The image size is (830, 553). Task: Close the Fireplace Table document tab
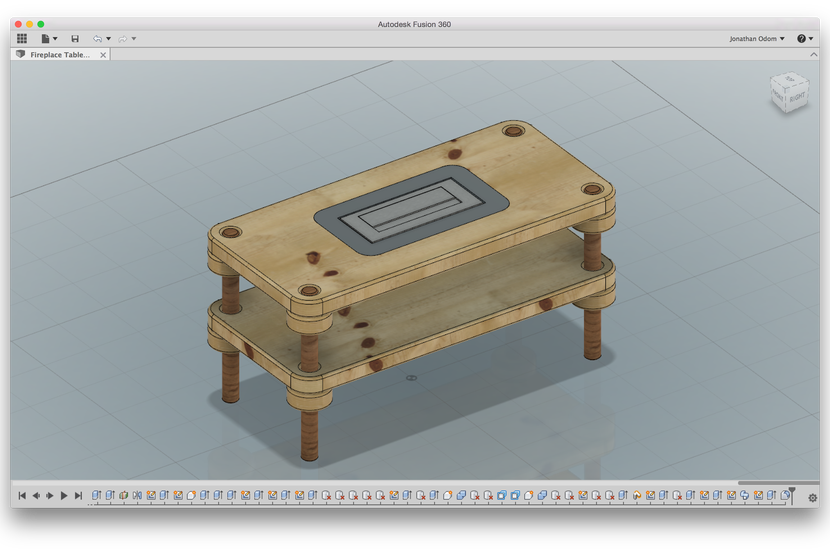[101, 55]
